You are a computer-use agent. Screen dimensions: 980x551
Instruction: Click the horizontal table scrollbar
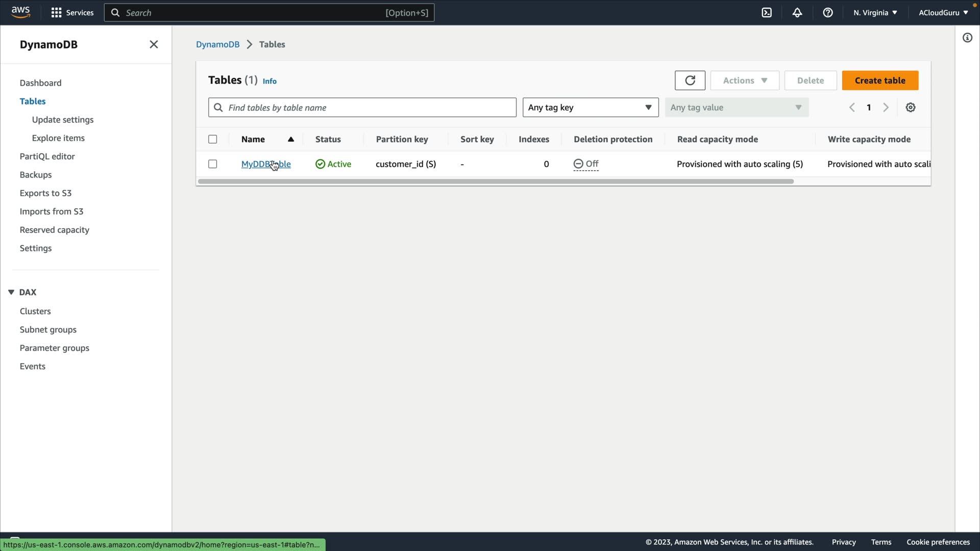(x=495, y=182)
